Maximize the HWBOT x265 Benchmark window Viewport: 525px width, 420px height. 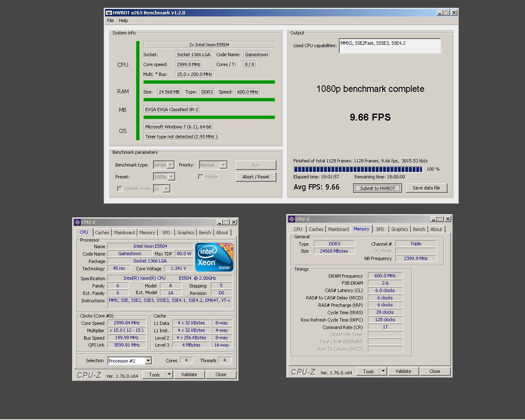click(x=447, y=13)
